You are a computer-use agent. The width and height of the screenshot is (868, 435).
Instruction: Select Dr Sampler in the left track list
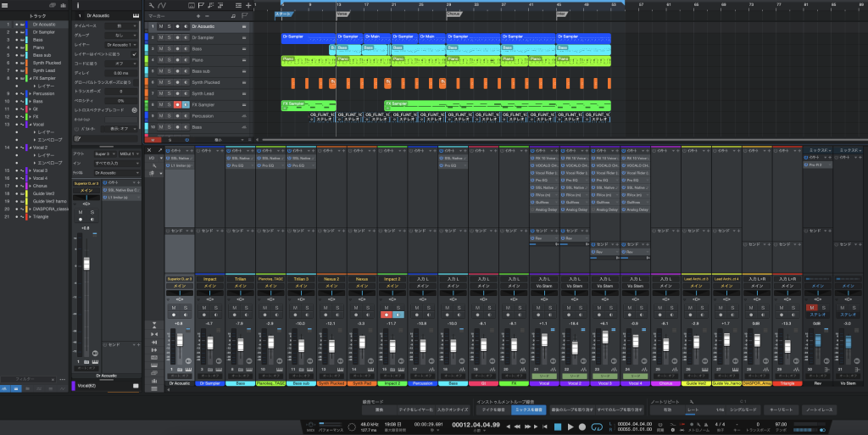pyautogui.click(x=44, y=31)
